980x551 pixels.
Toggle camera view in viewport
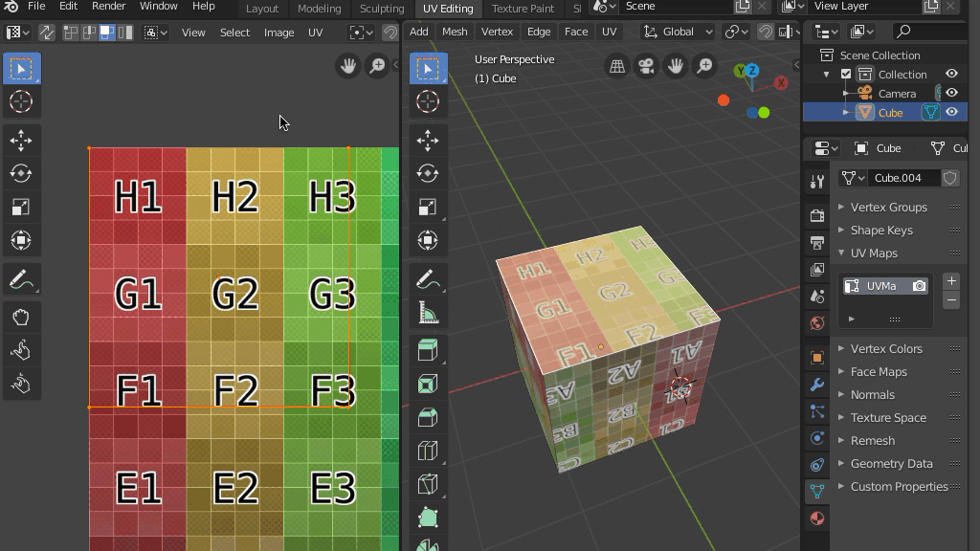647,66
